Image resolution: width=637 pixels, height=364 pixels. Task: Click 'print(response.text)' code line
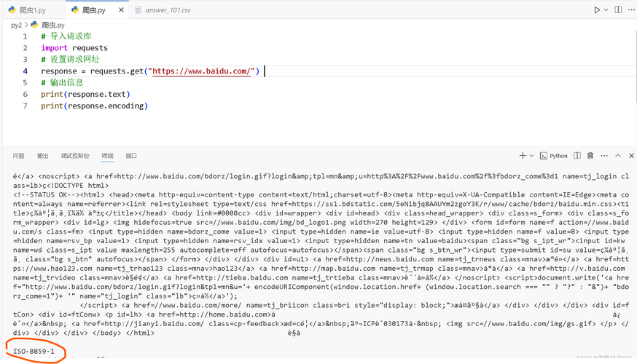click(x=85, y=94)
